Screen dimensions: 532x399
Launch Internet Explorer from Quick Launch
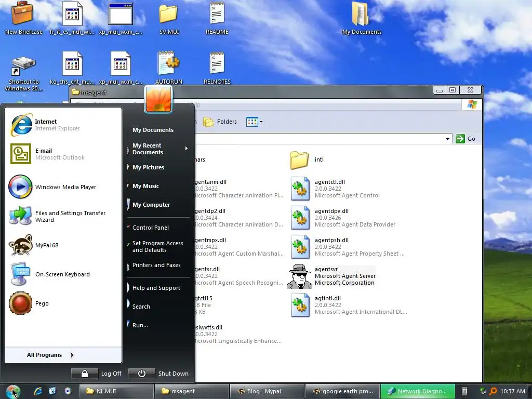pyautogui.click(x=37, y=391)
